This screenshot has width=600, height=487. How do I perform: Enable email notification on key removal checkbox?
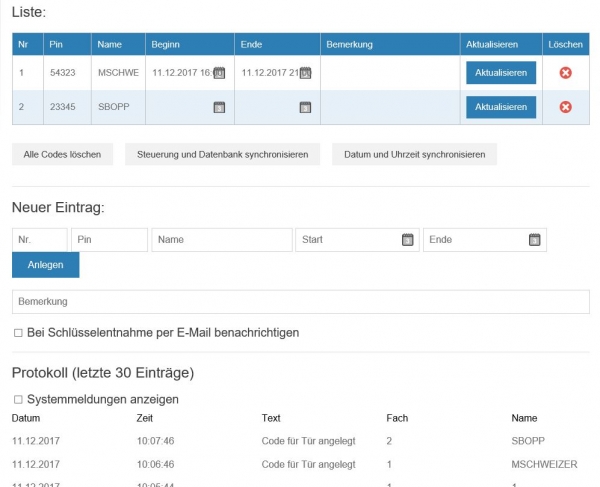(x=18, y=332)
